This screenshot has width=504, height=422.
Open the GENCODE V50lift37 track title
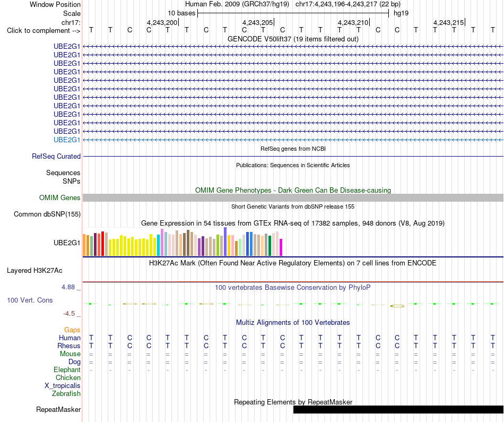click(x=293, y=39)
